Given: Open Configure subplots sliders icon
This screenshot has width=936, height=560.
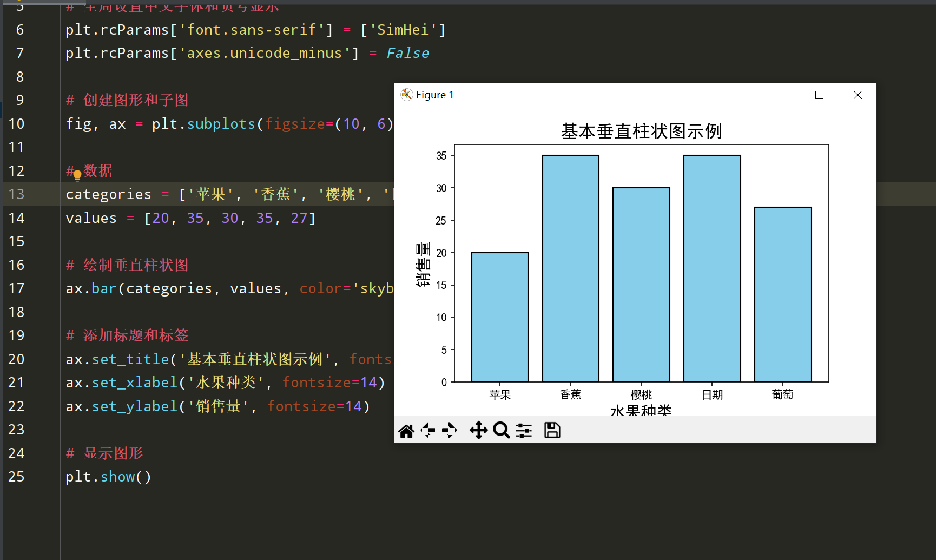Looking at the screenshot, I should (x=524, y=431).
